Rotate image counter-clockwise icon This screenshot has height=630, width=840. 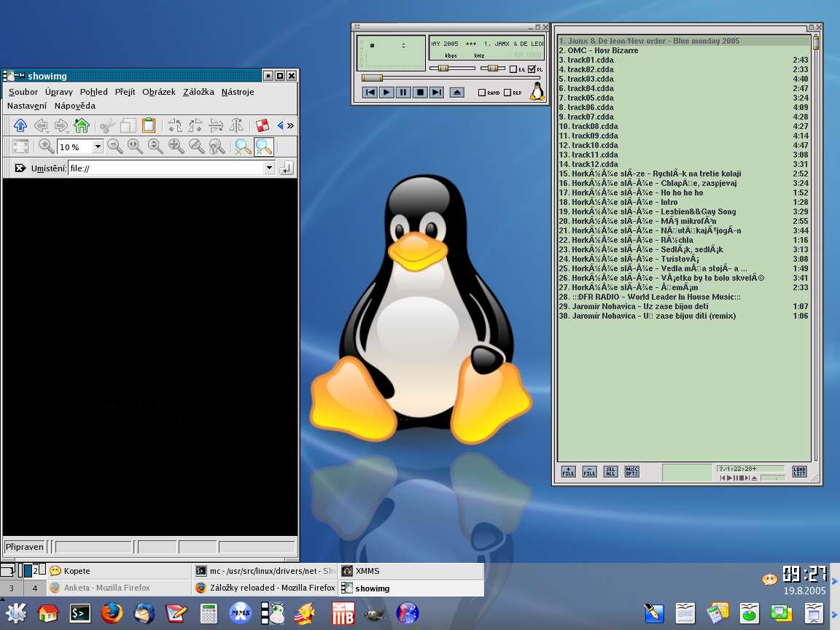pyautogui.click(x=175, y=125)
